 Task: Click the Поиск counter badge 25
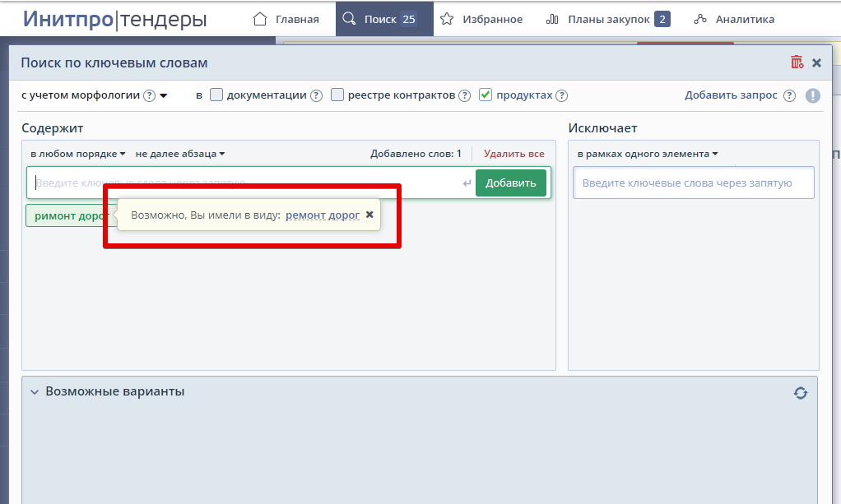[409, 19]
